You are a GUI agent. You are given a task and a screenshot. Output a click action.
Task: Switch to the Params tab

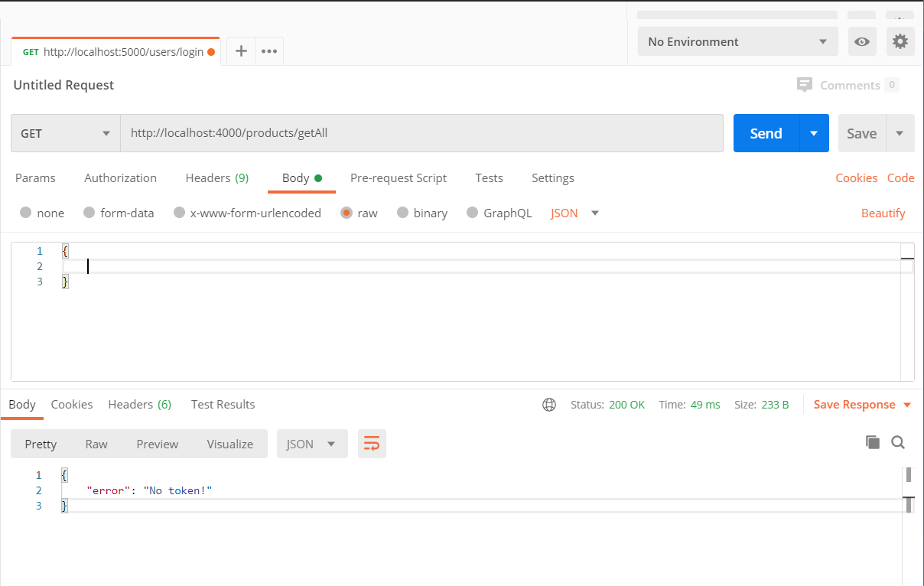pyautogui.click(x=35, y=177)
